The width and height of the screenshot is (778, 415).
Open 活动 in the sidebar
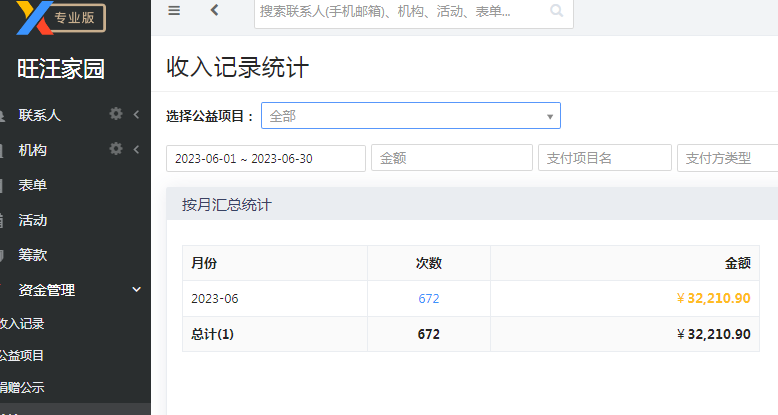click(33, 220)
